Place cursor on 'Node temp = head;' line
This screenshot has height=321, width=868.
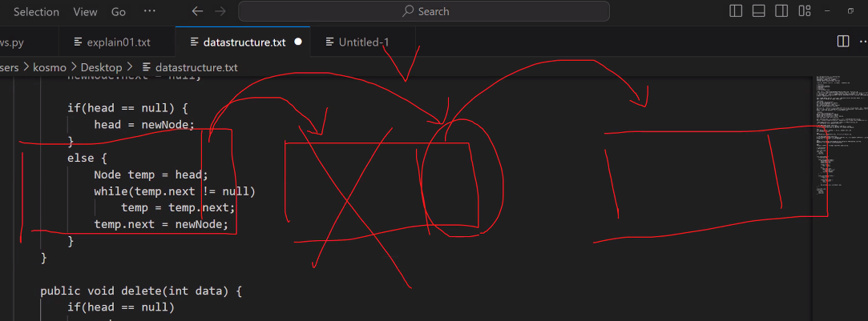click(x=151, y=175)
